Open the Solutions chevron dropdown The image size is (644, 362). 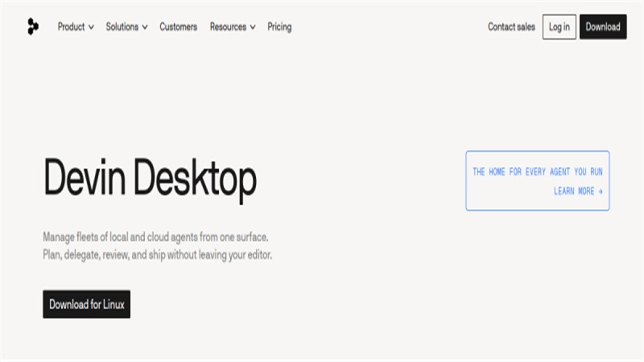click(x=145, y=27)
